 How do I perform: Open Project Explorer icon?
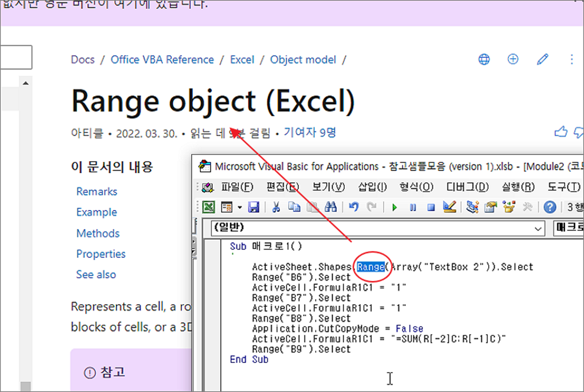pyautogui.click(x=472, y=207)
